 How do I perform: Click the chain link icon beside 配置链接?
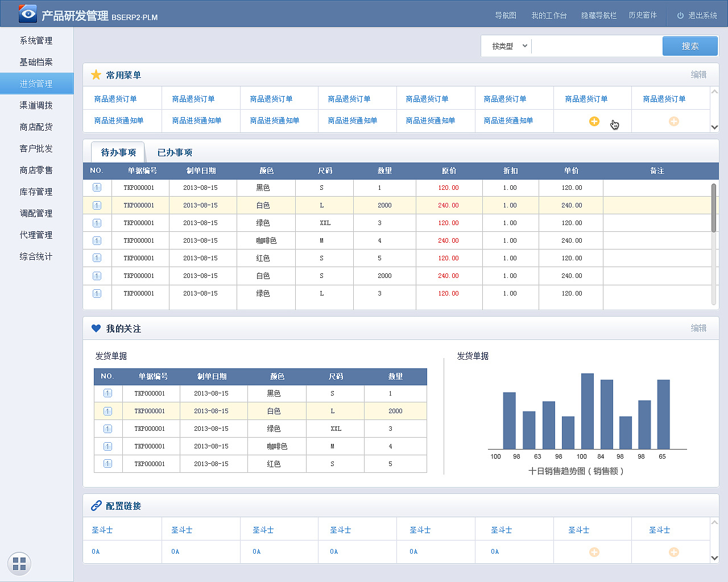[x=96, y=505]
